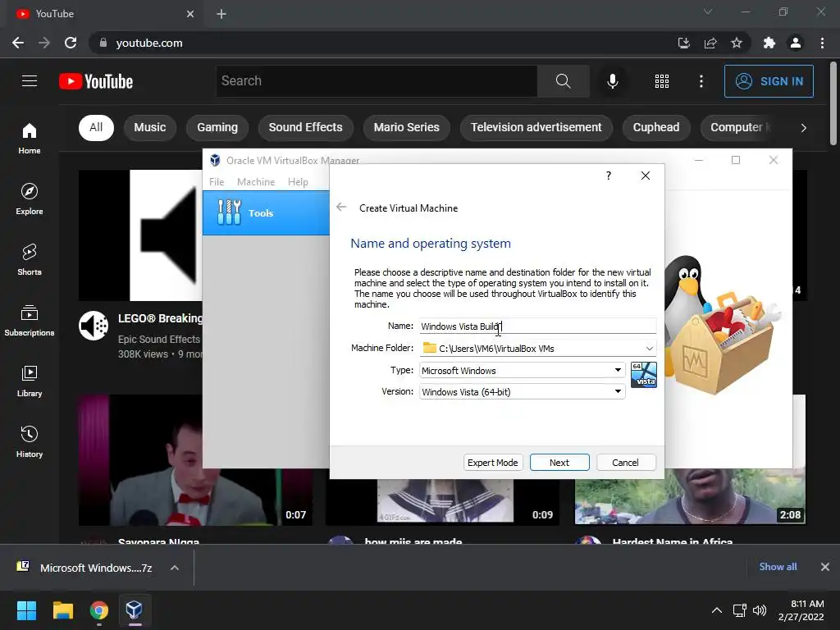Expand the download item chevron menu

coord(175,568)
